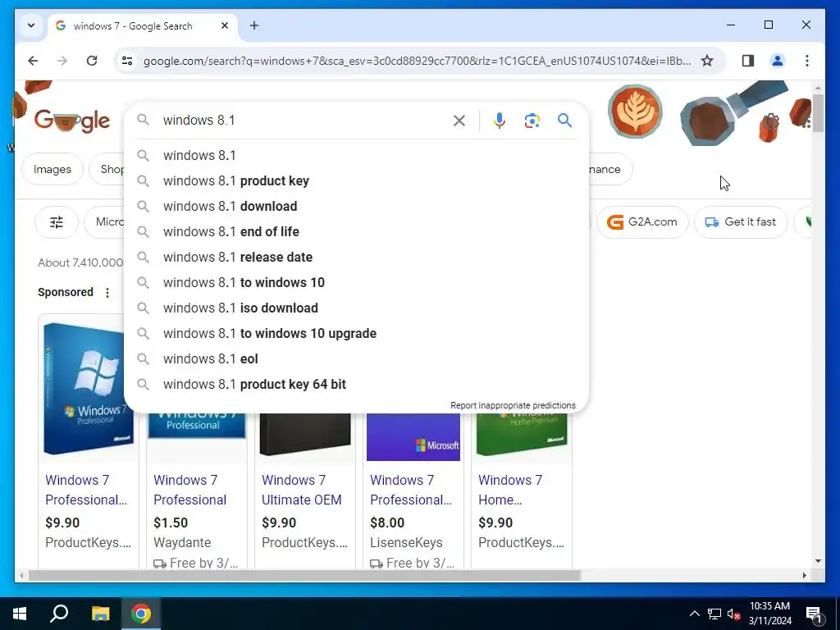Click the horizontal scrollbar thumb
This screenshot has width=840, height=630.
304,575
